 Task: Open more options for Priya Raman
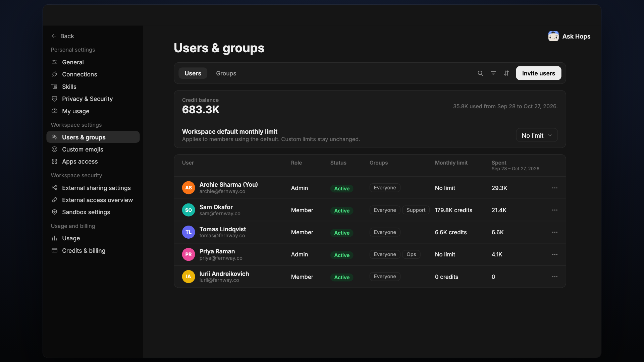(x=555, y=254)
